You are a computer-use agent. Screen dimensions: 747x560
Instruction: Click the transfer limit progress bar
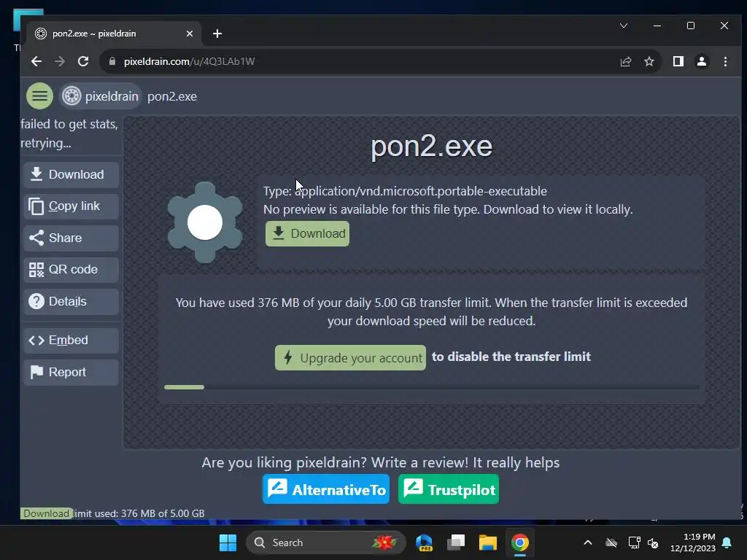pyautogui.click(x=432, y=387)
